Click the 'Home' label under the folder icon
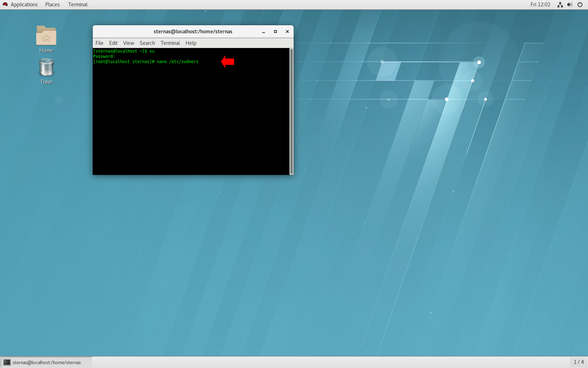 click(46, 50)
